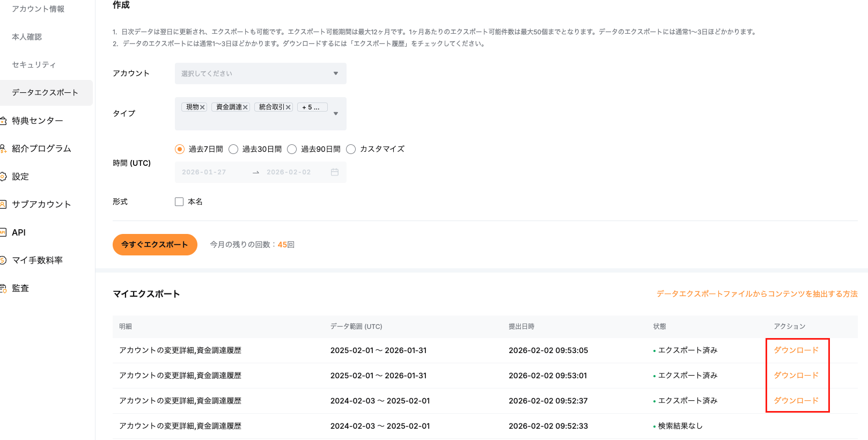Enable the 本名 checkbox
Screen dimensions: 868x440
(179, 202)
